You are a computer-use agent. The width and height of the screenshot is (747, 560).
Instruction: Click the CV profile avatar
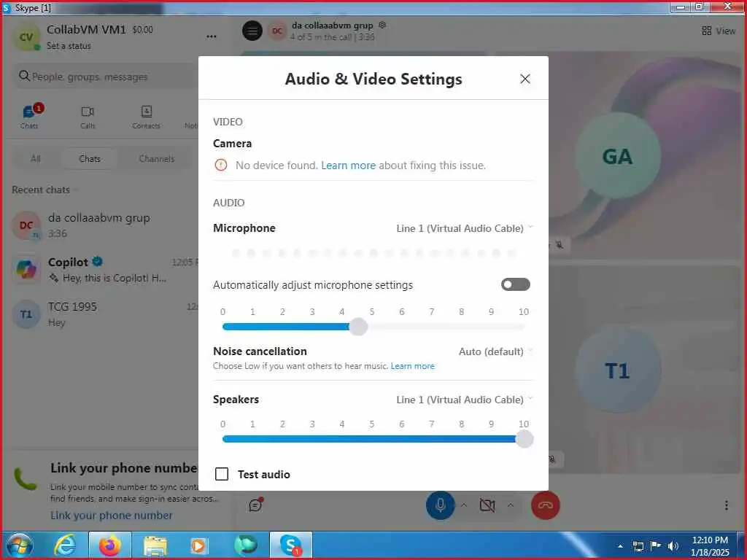coord(26,37)
